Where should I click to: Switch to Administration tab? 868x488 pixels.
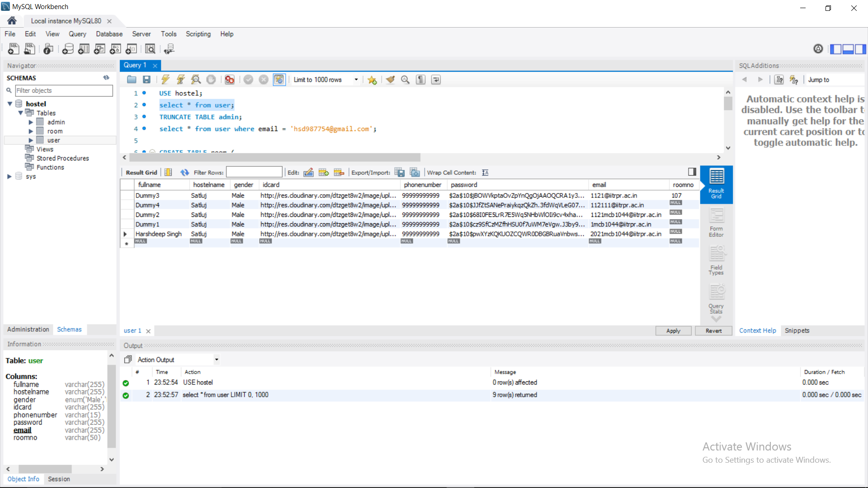click(x=28, y=329)
